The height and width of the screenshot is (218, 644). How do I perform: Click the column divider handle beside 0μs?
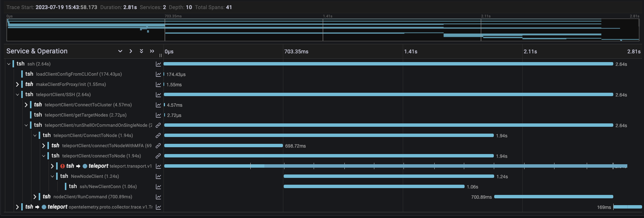(x=160, y=55)
